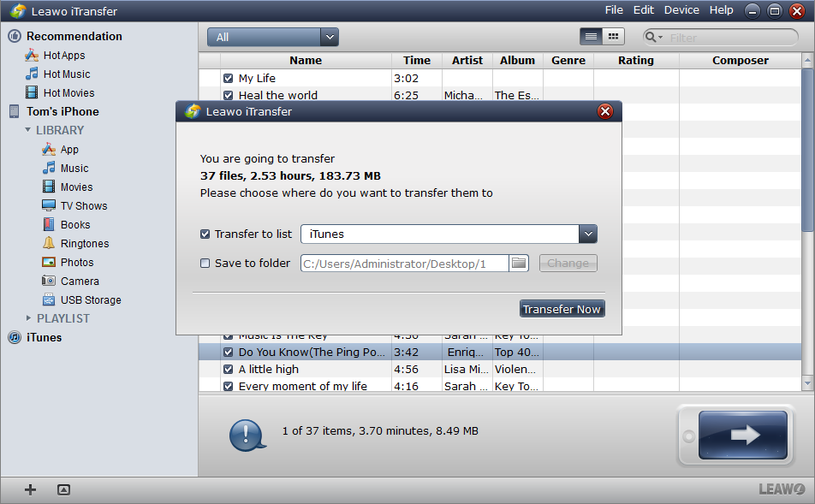The height and width of the screenshot is (504, 815).
Task: Open the File menu
Action: tap(613, 10)
